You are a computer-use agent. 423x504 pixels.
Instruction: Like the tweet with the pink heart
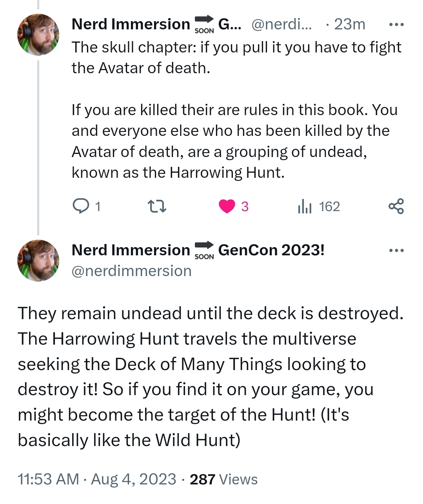coord(227,206)
